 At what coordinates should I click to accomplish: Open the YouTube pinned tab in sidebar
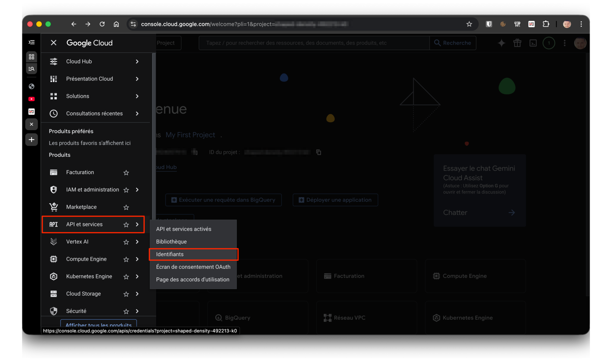coord(32,99)
